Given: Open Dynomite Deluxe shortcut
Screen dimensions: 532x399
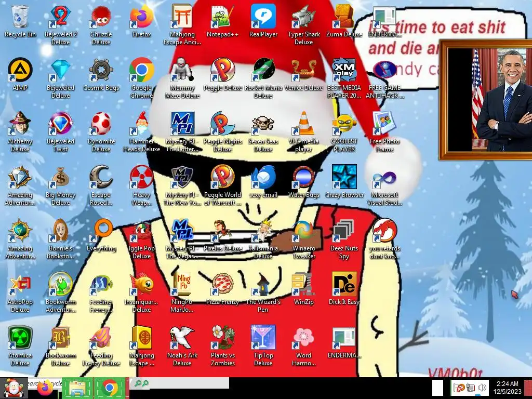Looking at the screenshot, I should pyautogui.click(x=101, y=132).
